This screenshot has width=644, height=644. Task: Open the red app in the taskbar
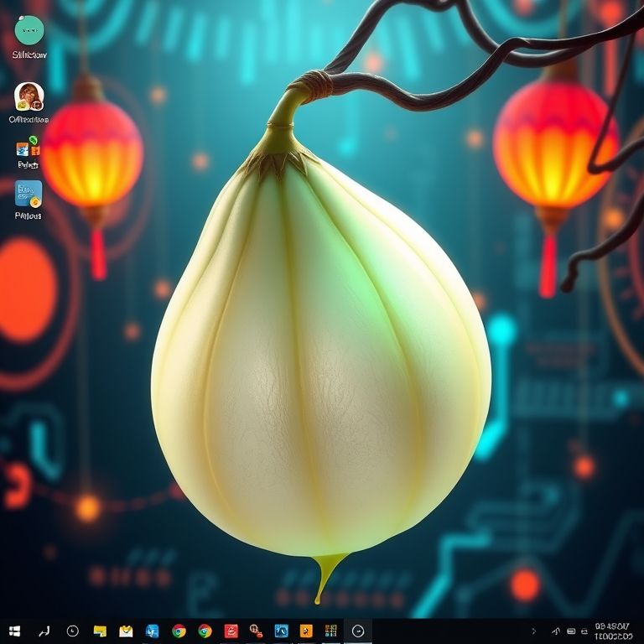coord(231,631)
